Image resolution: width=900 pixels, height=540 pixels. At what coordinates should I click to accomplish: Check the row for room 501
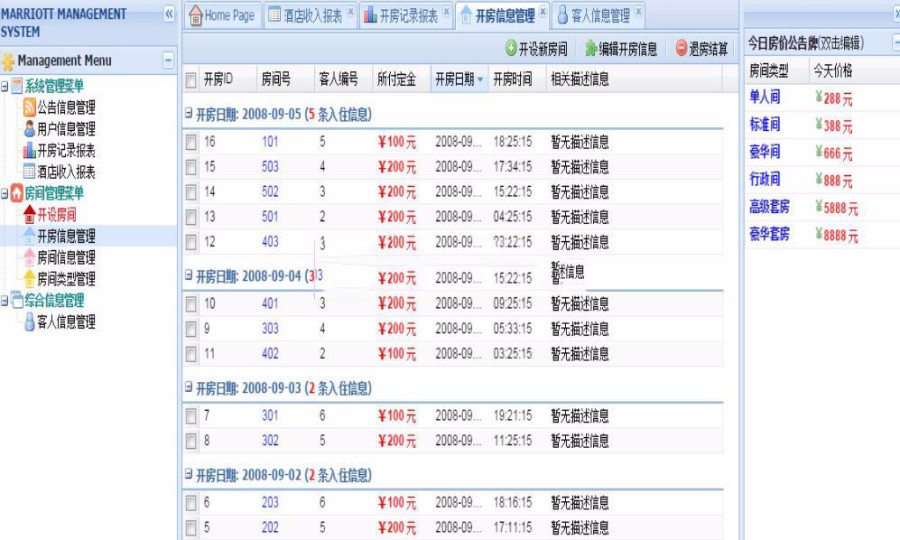pos(191,217)
